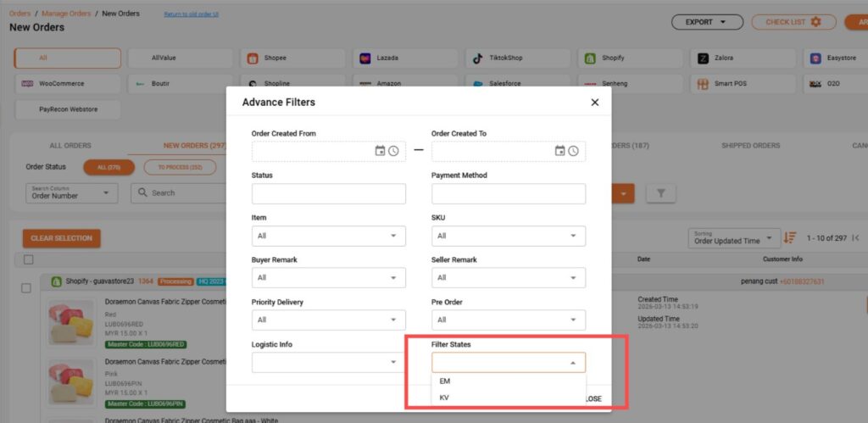
Task: Filter by Senheng channel
Action: point(631,84)
